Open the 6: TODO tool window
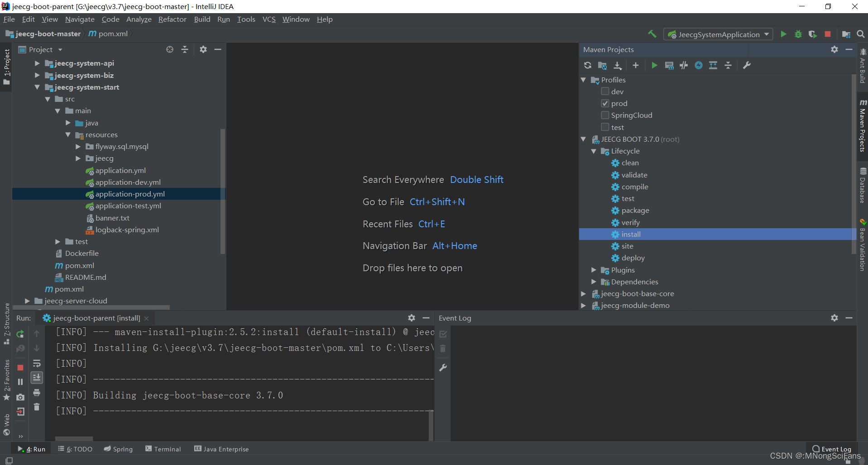 75,449
